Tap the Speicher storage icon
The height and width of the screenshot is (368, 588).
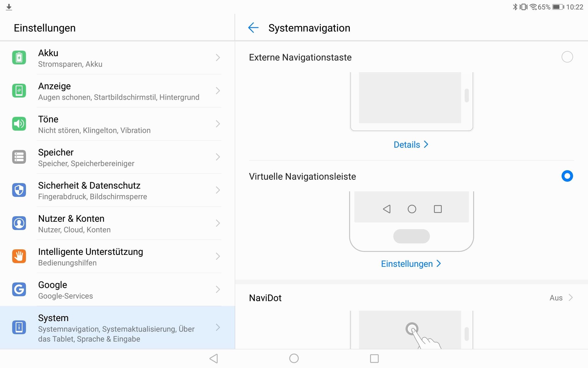click(x=19, y=157)
